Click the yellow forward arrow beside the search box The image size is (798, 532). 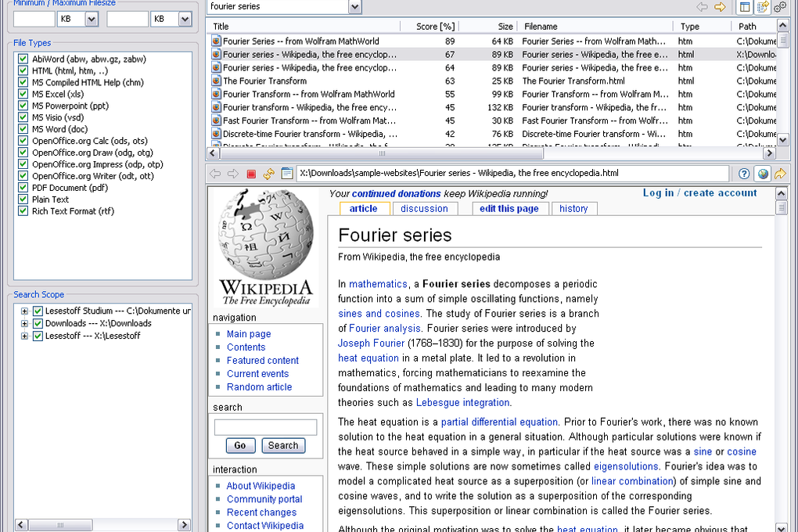tap(720, 6)
